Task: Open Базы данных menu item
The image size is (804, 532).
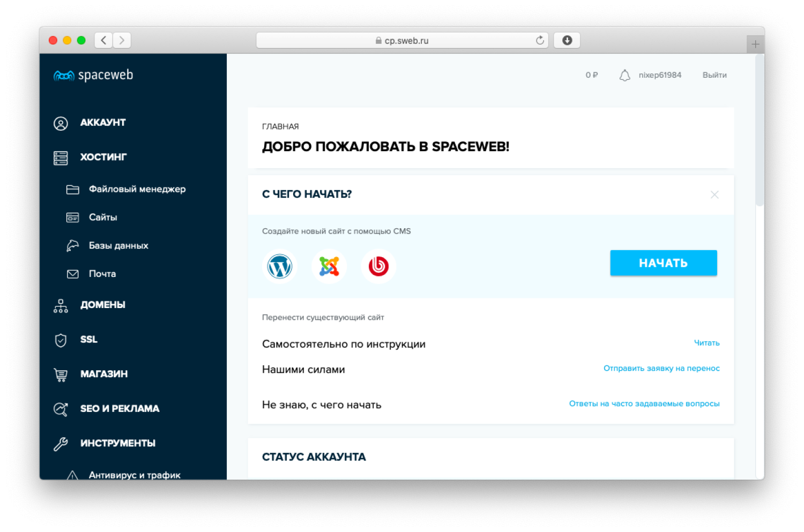Action: 118,245
